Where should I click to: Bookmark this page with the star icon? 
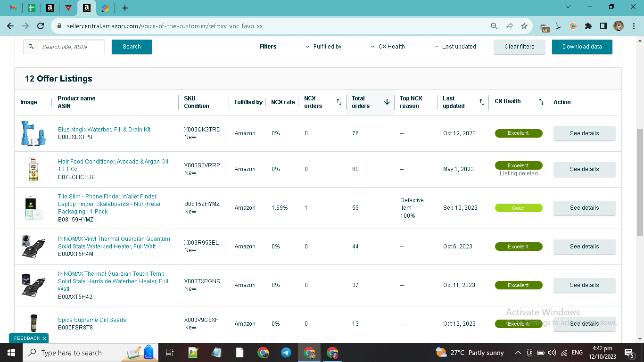[524, 26]
